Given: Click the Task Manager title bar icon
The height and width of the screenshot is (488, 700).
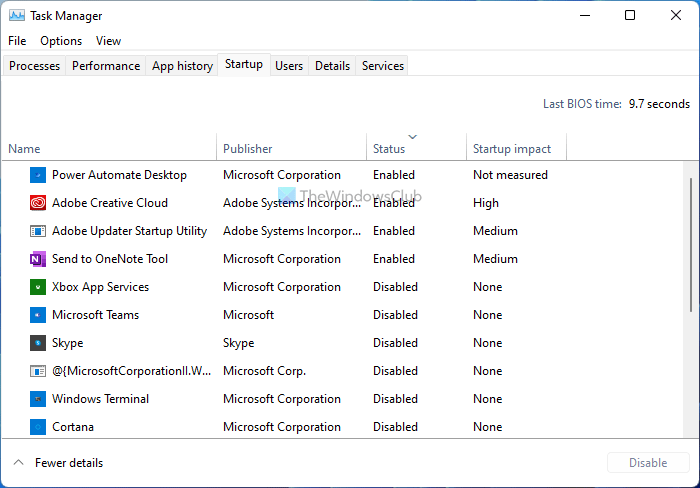Looking at the screenshot, I should [17, 16].
